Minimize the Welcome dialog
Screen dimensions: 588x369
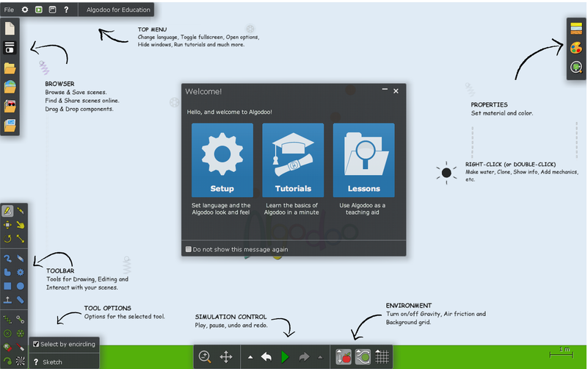pos(385,90)
